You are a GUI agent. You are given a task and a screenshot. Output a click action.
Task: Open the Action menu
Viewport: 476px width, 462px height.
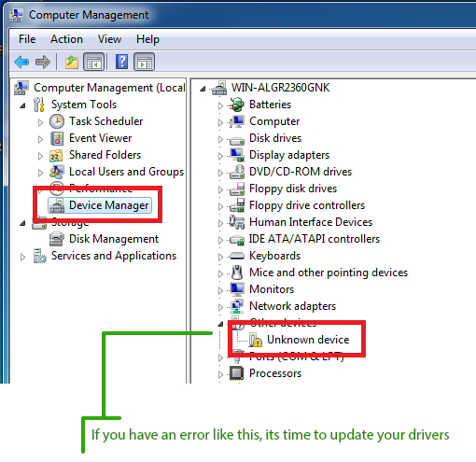(x=66, y=39)
